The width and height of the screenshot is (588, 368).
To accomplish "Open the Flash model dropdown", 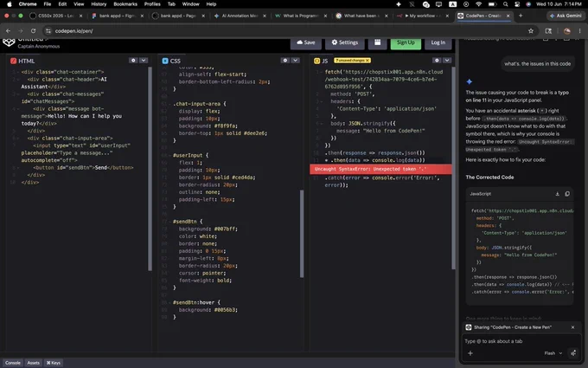I will 553,353.
